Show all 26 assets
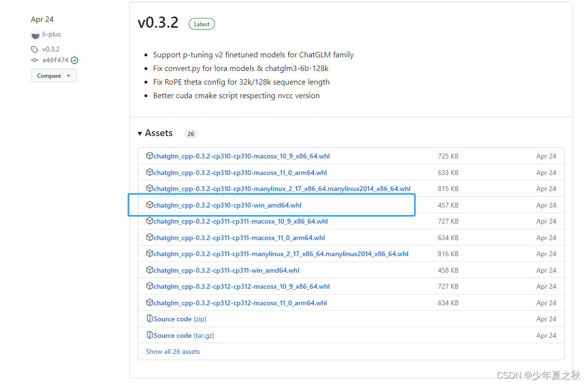588x385 pixels. click(173, 351)
